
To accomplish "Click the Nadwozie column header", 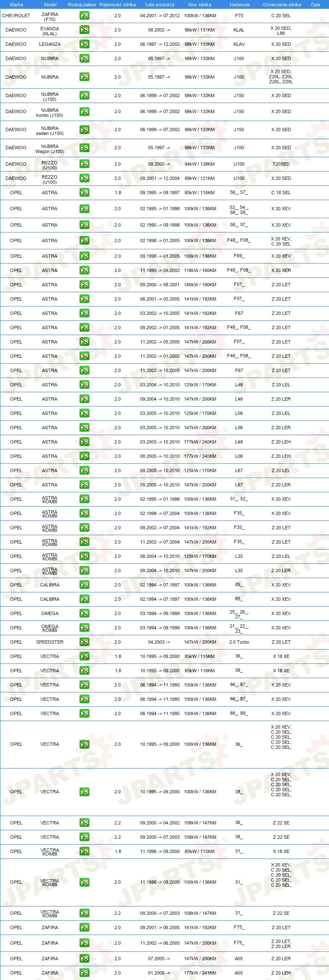I will pos(240,5).
